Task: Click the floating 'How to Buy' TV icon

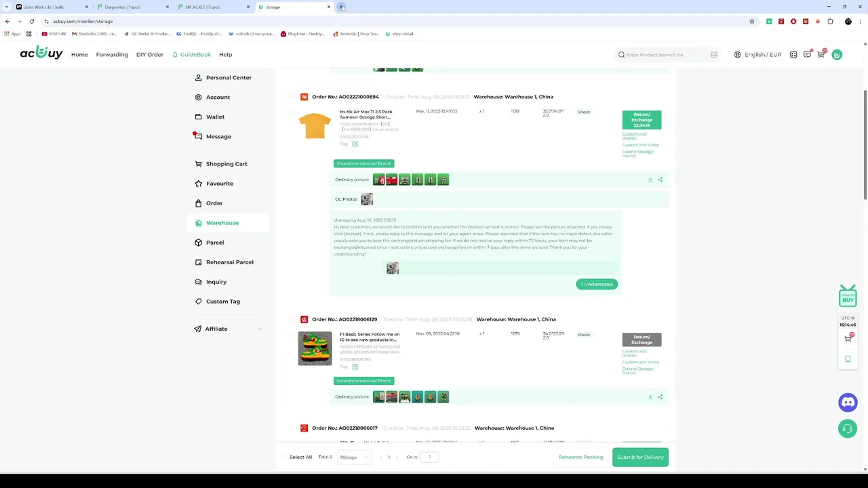Action: tap(848, 296)
